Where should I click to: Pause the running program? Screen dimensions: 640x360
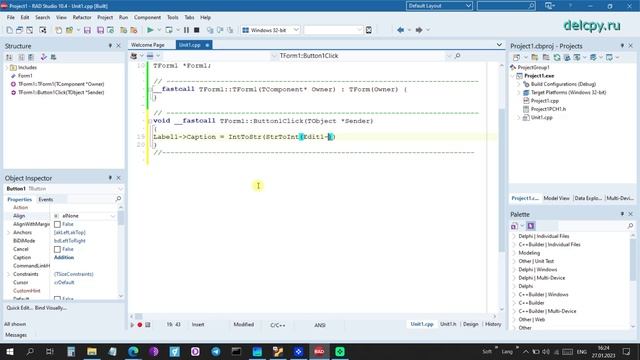[x=186, y=30]
